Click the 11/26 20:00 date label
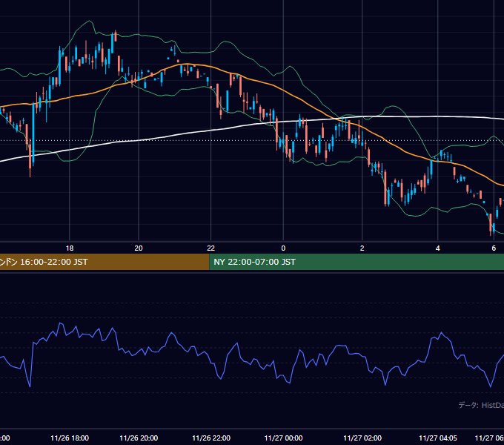The image size is (504, 445). (139, 438)
